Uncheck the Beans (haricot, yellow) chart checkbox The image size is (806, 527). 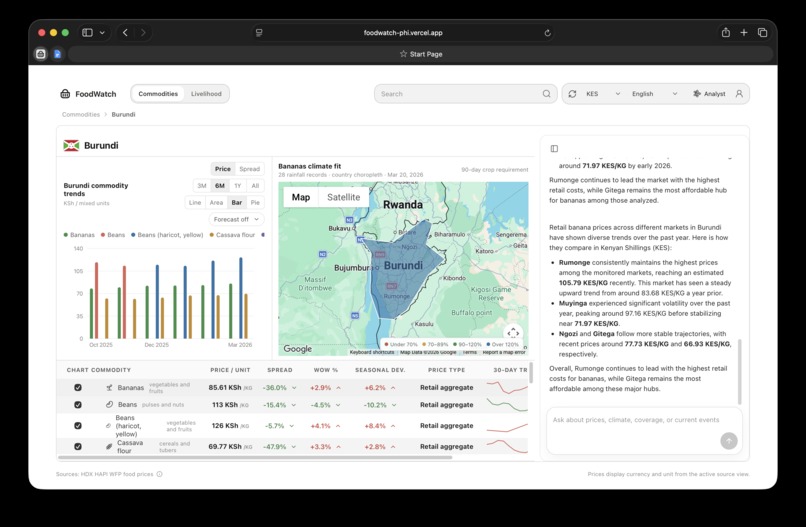(x=78, y=426)
